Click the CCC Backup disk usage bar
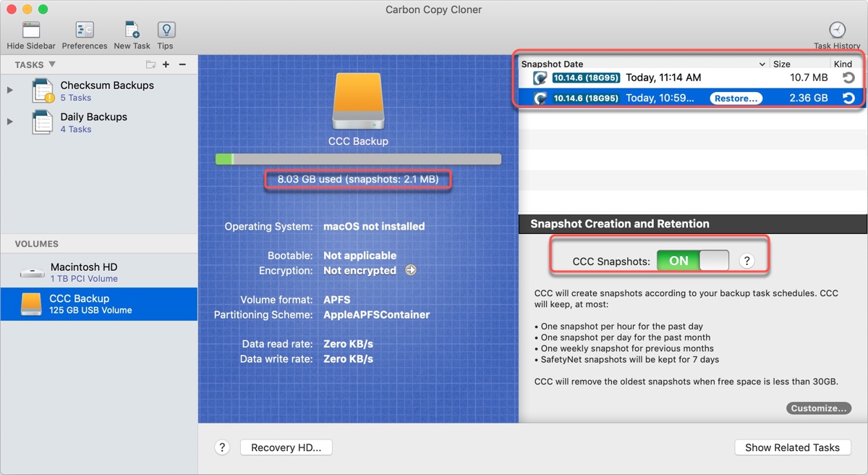 tap(358, 159)
